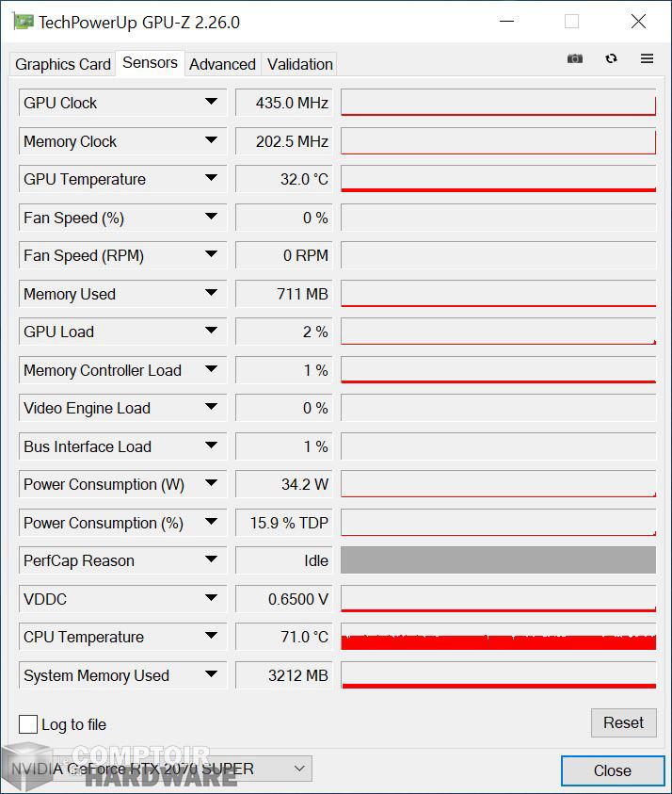Expand the GPU Temperature sensor options
Screen dimensions: 672x794
point(213,179)
